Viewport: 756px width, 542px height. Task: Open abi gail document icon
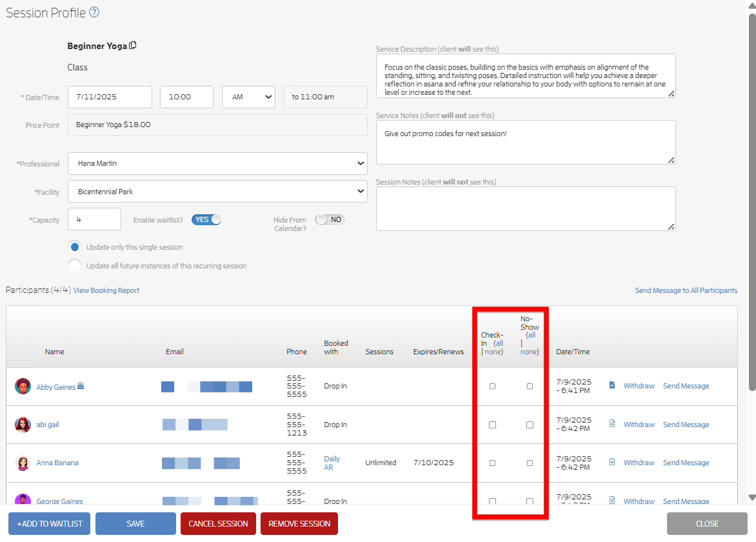(x=612, y=424)
